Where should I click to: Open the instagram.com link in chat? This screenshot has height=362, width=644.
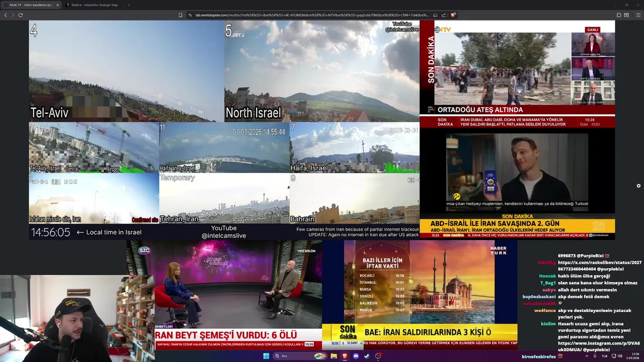(x=599, y=346)
